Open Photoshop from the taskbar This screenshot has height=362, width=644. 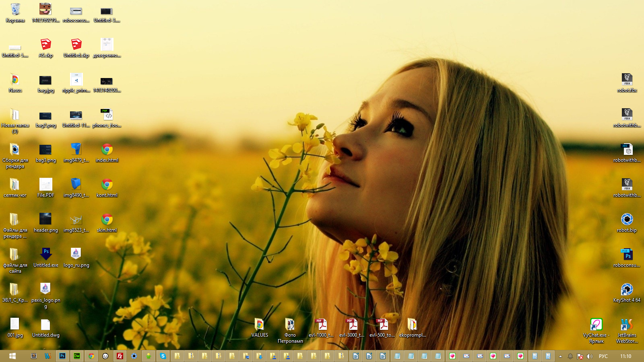pyautogui.click(x=62, y=356)
